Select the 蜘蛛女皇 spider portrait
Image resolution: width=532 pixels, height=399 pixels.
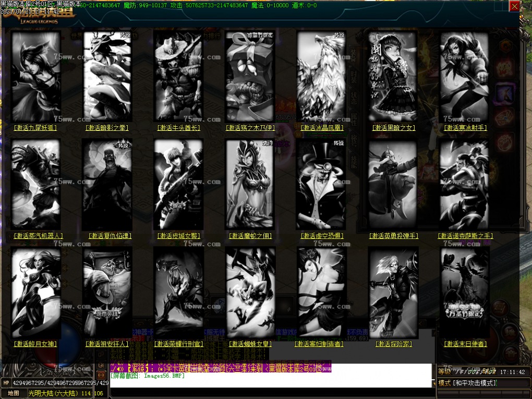[x=250, y=293]
